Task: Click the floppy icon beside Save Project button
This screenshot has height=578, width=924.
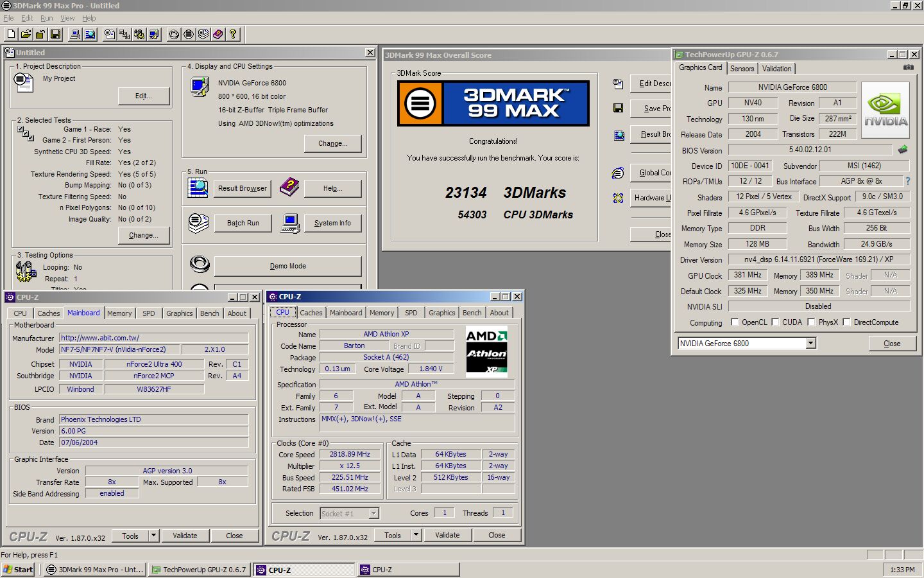Action: click(618, 108)
